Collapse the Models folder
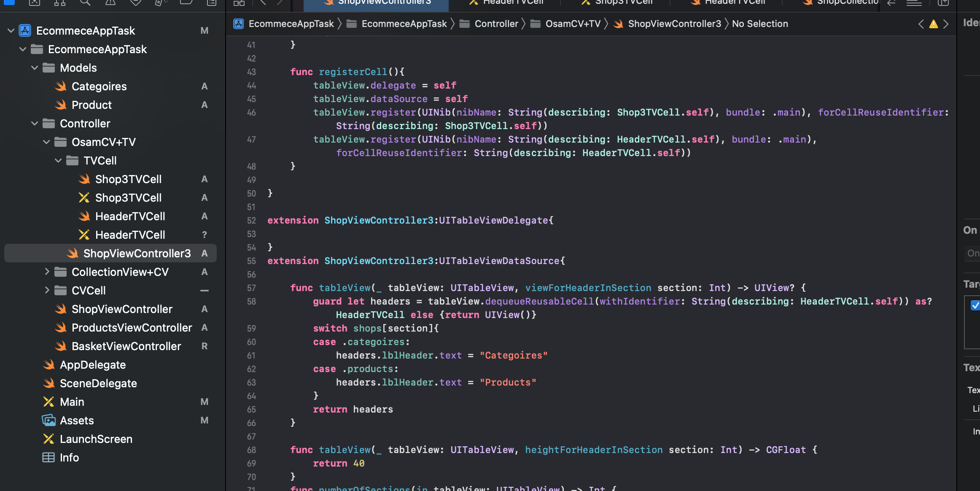 [x=35, y=68]
